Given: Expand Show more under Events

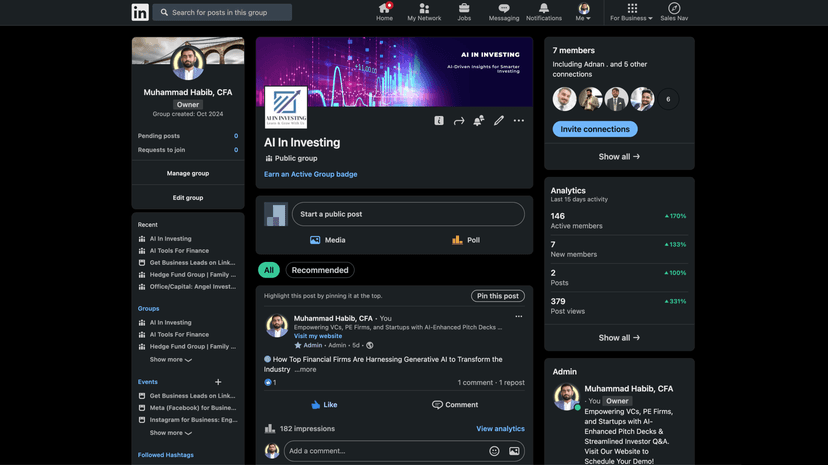Looking at the screenshot, I should [x=171, y=433].
